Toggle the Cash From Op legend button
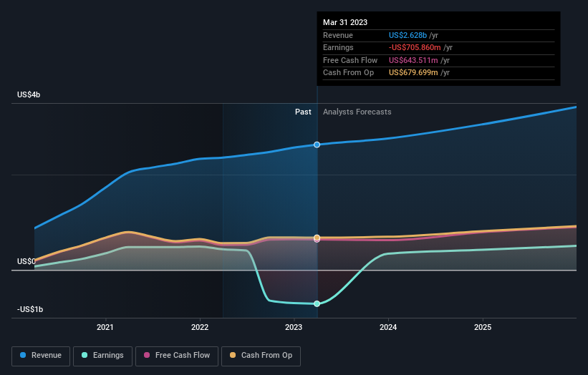This screenshot has height=375, width=588. click(x=261, y=356)
